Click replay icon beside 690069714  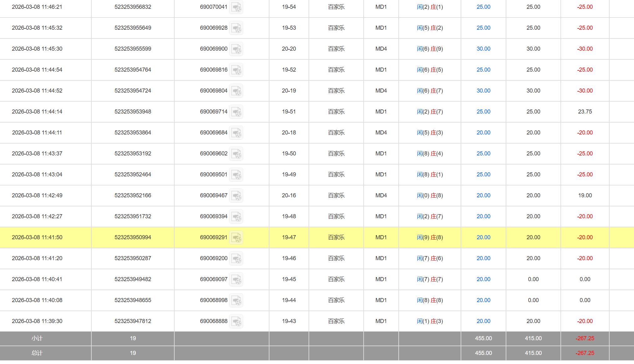coord(236,112)
